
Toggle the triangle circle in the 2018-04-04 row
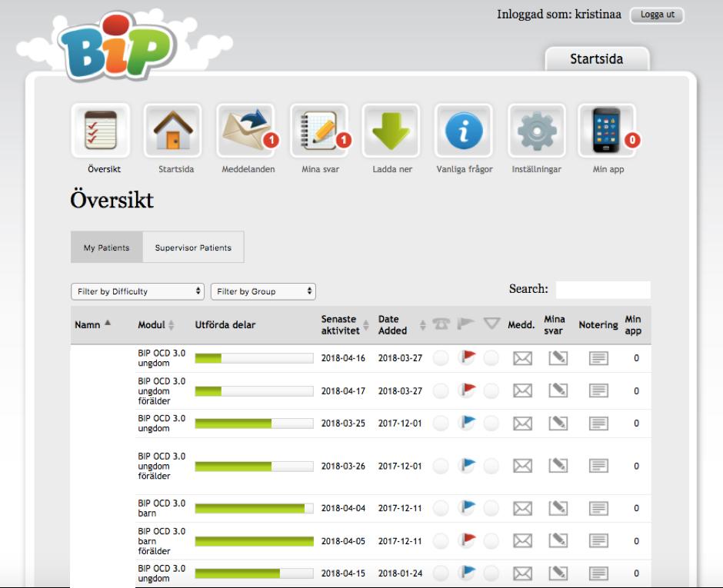coord(491,508)
